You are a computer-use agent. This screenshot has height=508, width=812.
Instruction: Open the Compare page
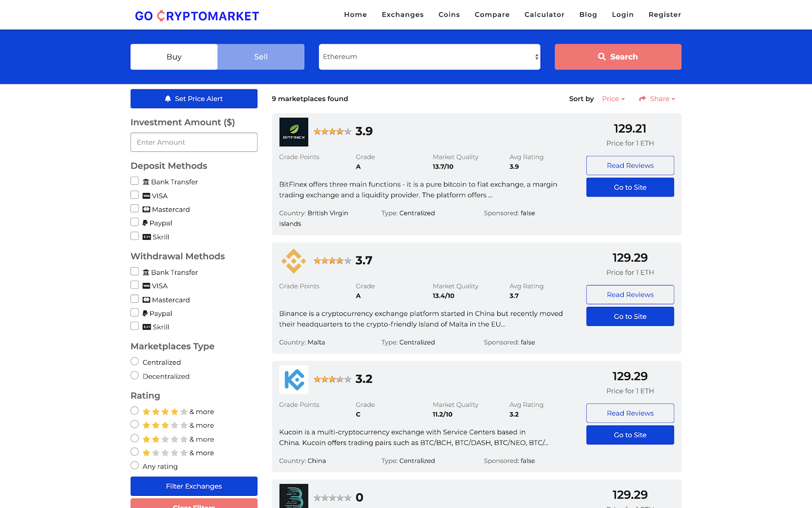492,15
